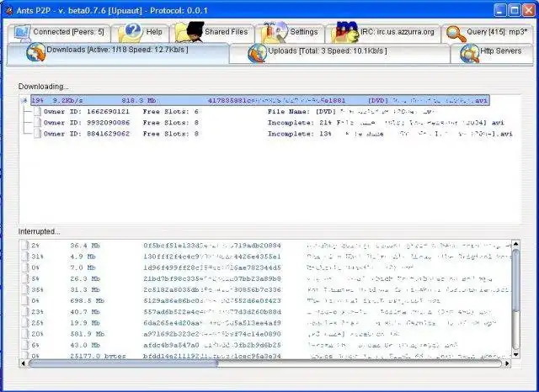Click the file icon of 698.5 Mb row
Screen dimensions: 539x392
[25, 300]
